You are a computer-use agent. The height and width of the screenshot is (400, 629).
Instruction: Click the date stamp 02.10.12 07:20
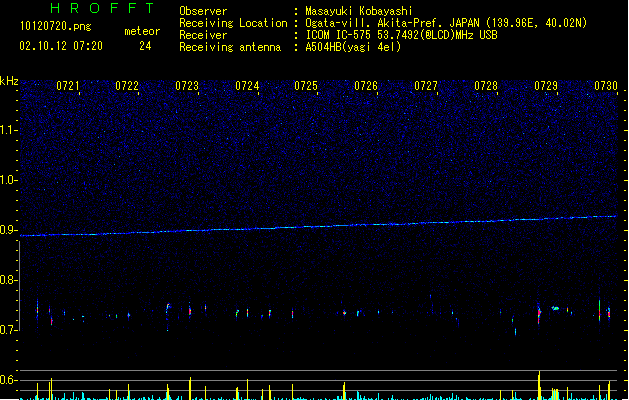pos(61,46)
